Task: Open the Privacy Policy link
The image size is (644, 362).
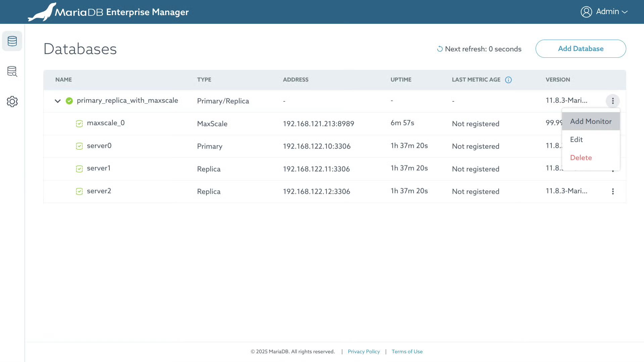Action: pos(363,352)
